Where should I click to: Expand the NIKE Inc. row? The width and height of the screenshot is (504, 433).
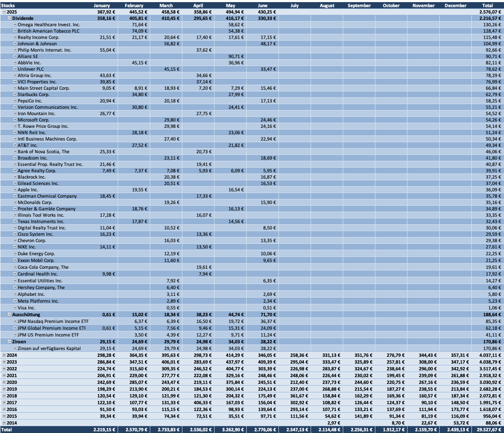pos(15,247)
